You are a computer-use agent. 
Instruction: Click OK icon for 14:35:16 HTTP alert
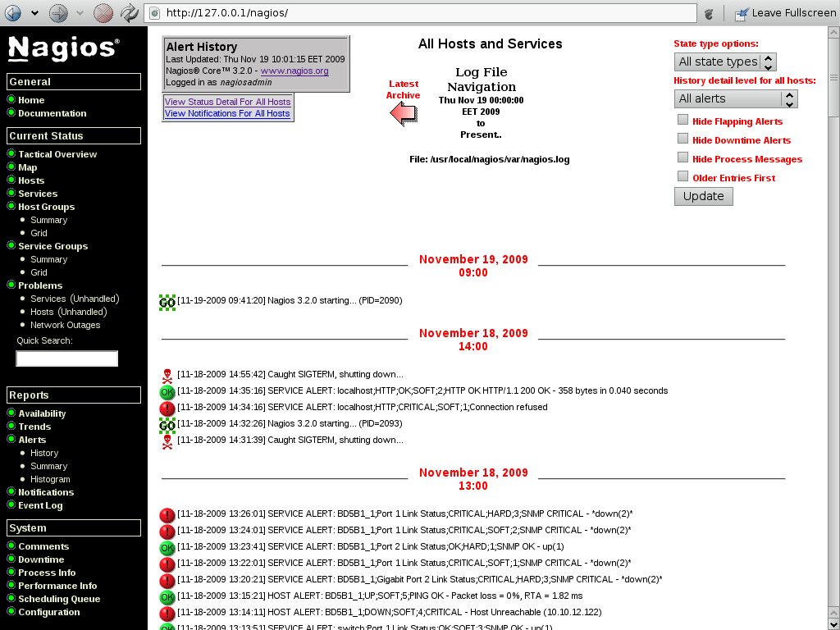167,392
